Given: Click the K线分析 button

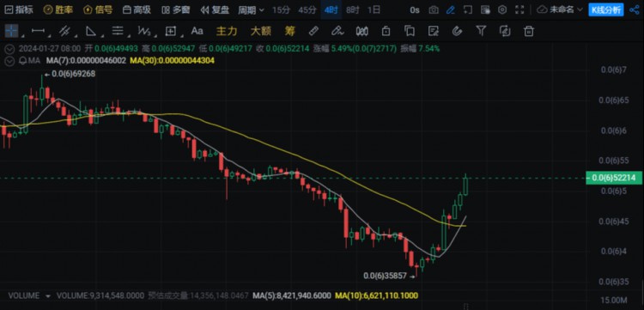Looking at the screenshot, I should (606, 9).
